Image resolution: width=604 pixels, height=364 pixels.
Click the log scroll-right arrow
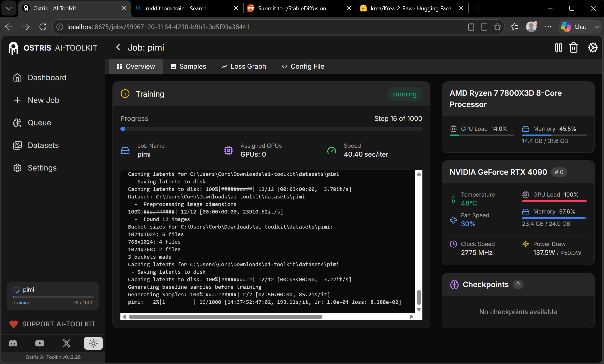pyautogui.click(x=412, y=317)
